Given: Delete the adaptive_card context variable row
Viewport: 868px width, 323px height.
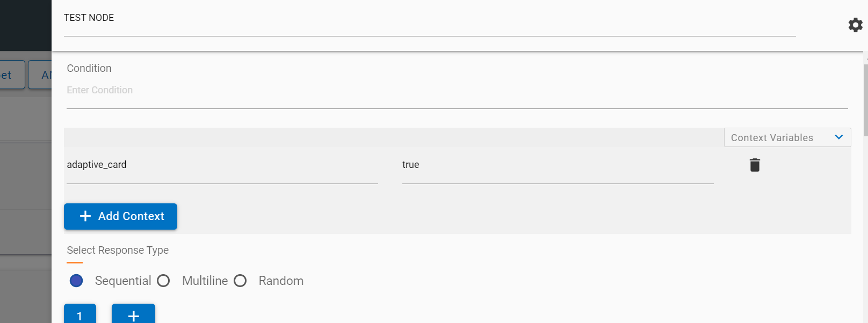Looking at the screenshot, I should (755, 165).
